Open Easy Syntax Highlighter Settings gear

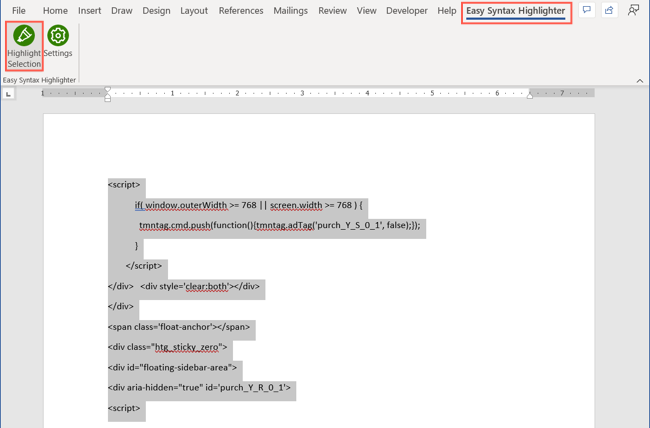(58, 37)
